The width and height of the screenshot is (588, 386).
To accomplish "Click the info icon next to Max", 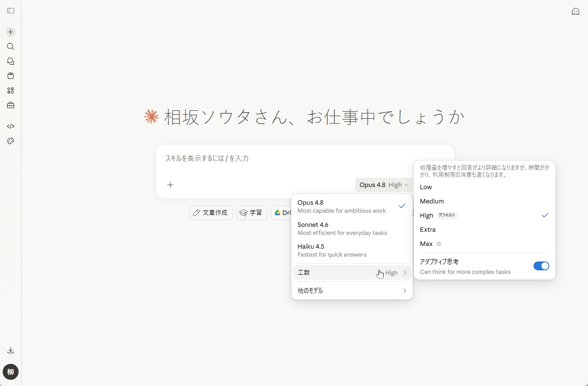I will pos(439,244).
